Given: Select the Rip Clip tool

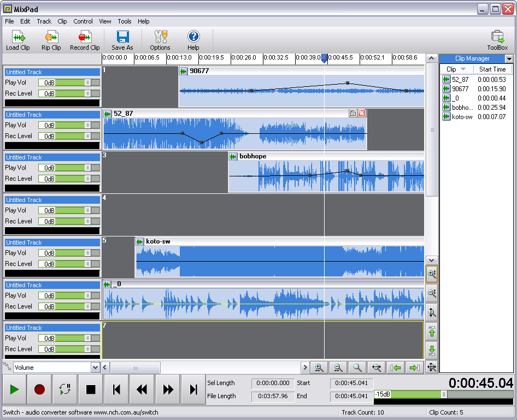Looking at the screenshot, I should point(51,39).
